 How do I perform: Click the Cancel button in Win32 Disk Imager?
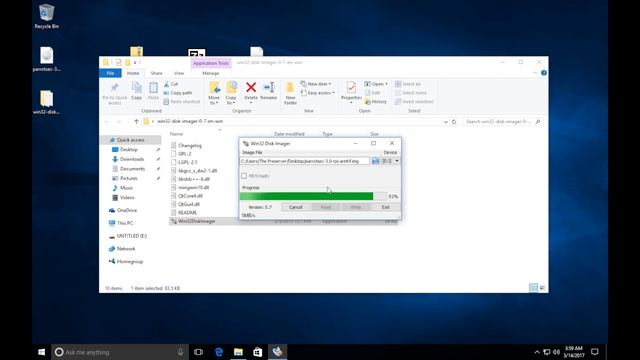click(x=296, y=207)
